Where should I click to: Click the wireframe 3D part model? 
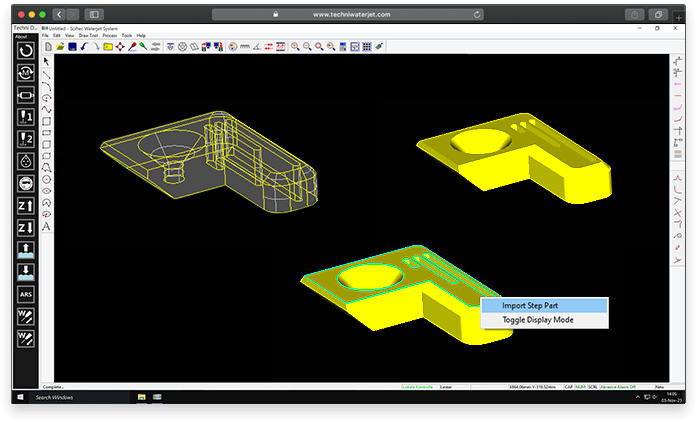pos(209,162)
